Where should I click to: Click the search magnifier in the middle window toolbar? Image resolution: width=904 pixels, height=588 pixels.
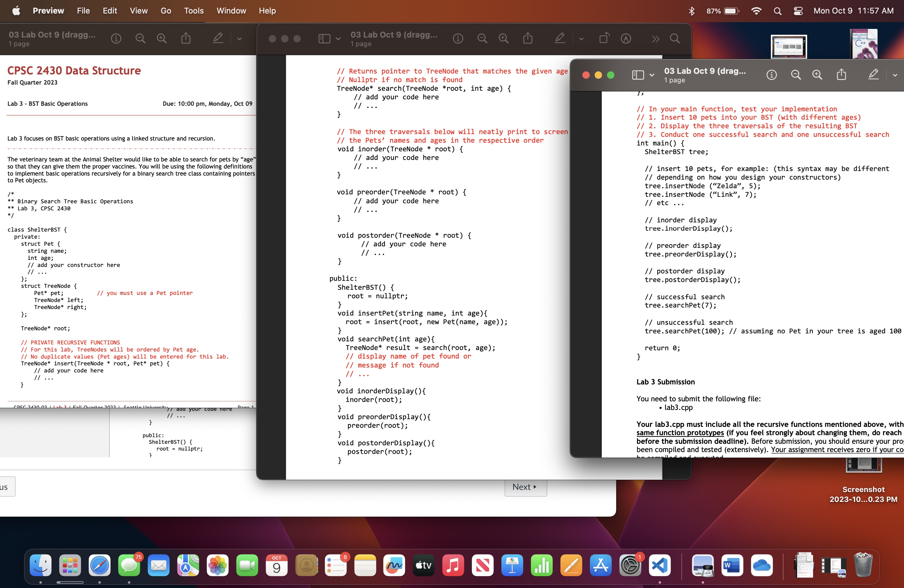(x=675, y=38)
